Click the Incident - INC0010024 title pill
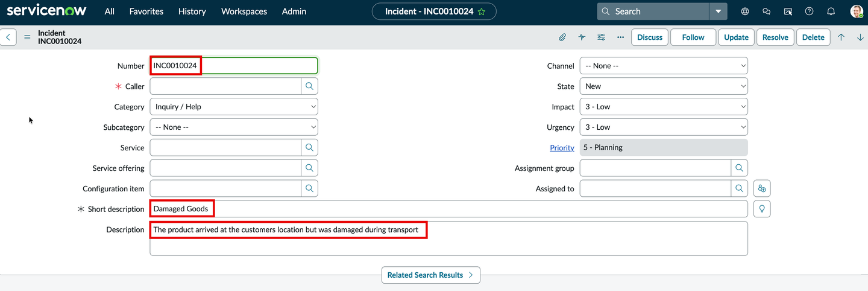 (x=434, y=11)
